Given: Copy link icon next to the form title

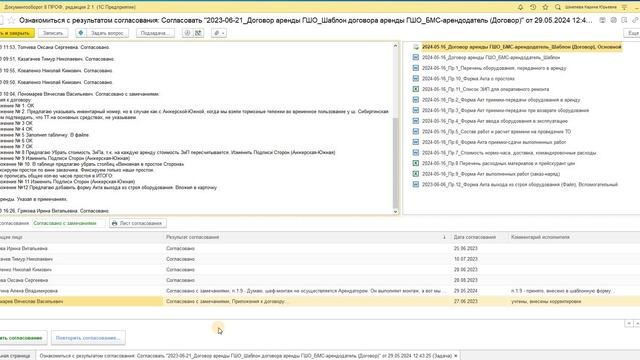Looking at the screenshot, I should tap(635, 20).
